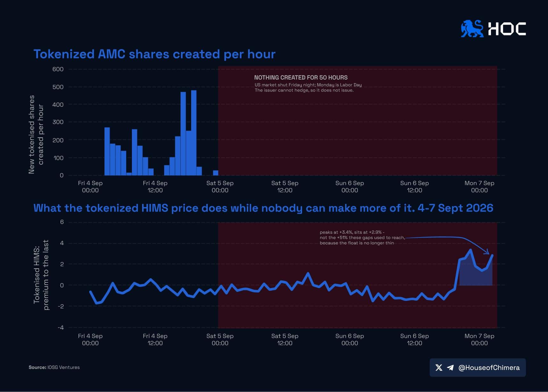Click the 'Source: IOSG Ventures' credit

(x=54, y=367)
